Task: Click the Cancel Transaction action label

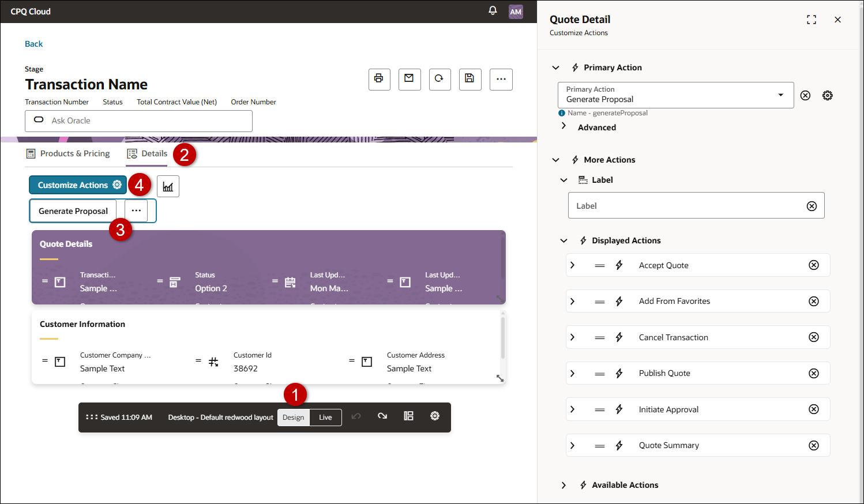Action: [673, 337]
